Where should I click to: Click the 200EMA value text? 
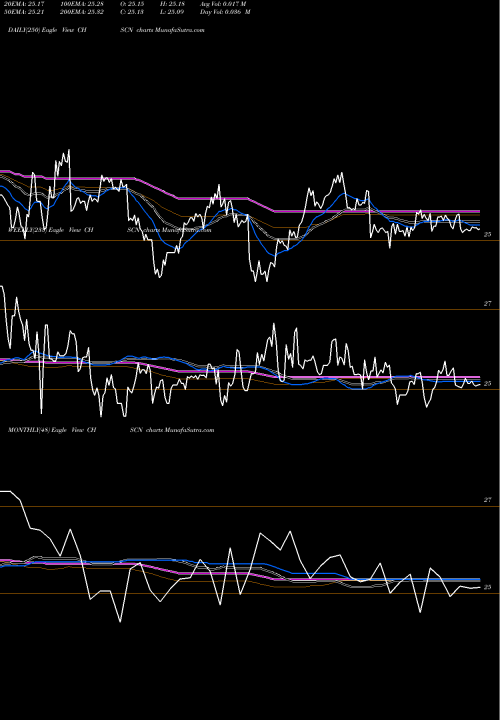(84, 12)
